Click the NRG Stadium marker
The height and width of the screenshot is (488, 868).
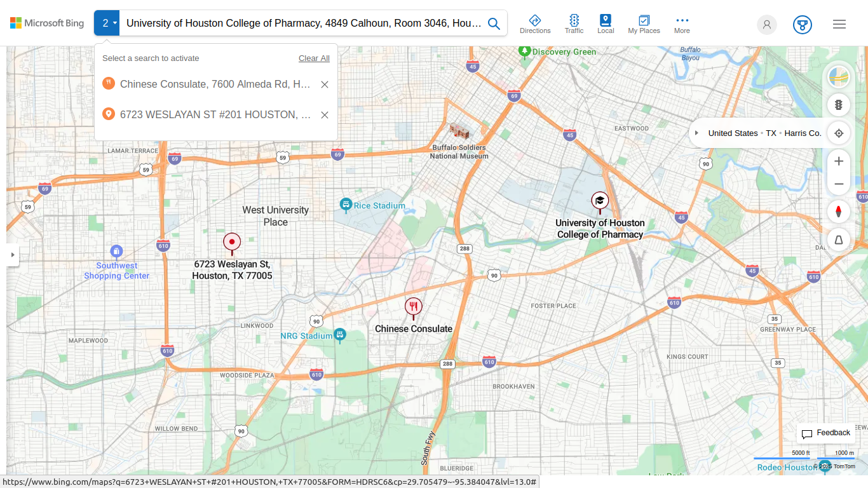pos(340,335)
